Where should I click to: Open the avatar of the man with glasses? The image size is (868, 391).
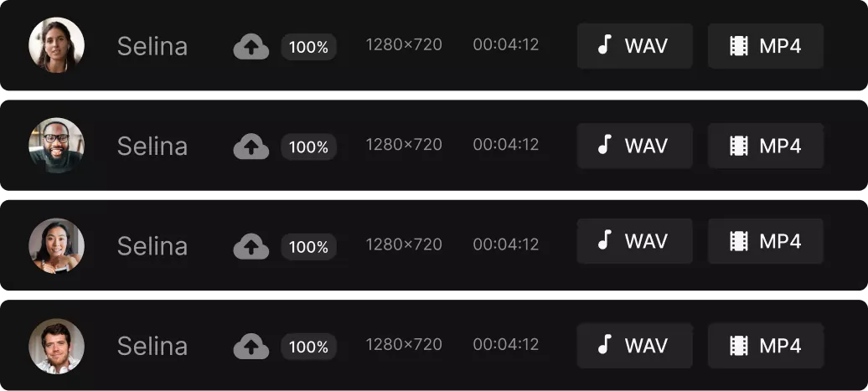click(x=56, y=146)
